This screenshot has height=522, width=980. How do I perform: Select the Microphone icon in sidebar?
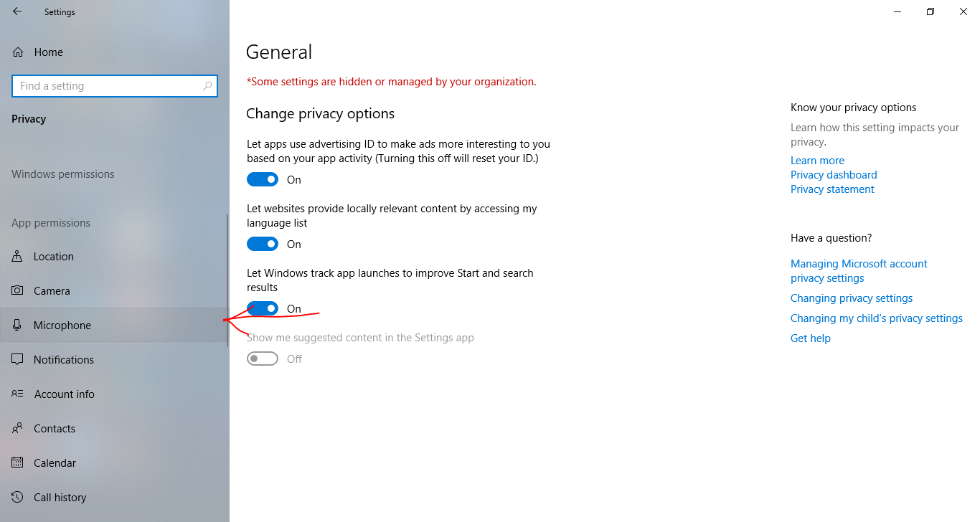pyautogui.click(x=18, y=326)
